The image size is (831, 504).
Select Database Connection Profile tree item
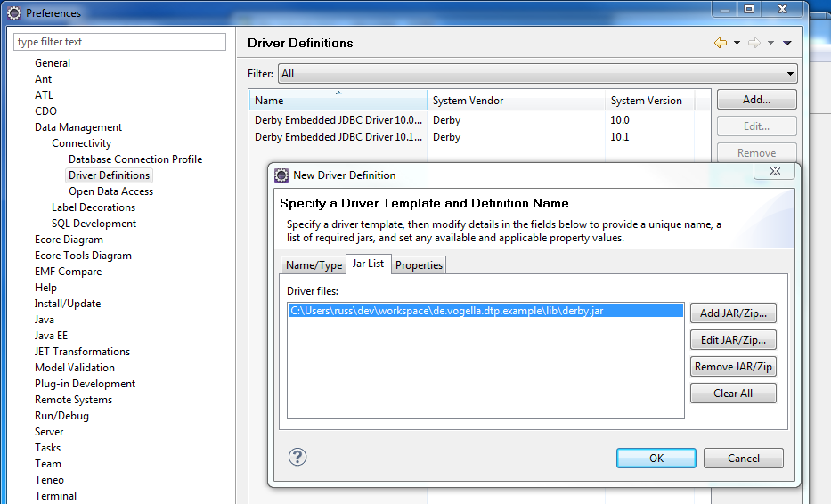pos(135,159)
